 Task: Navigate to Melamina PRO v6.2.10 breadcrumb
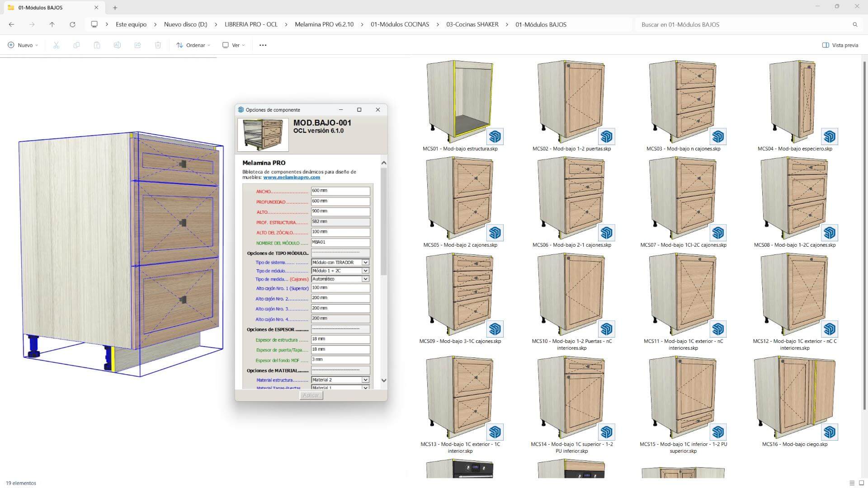point(324,24)
